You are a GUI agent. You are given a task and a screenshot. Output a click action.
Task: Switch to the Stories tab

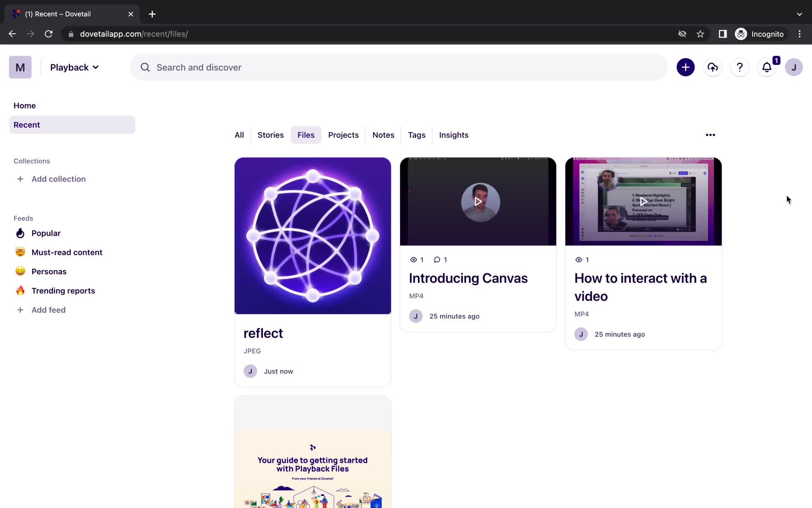click(x=271, y=135)
